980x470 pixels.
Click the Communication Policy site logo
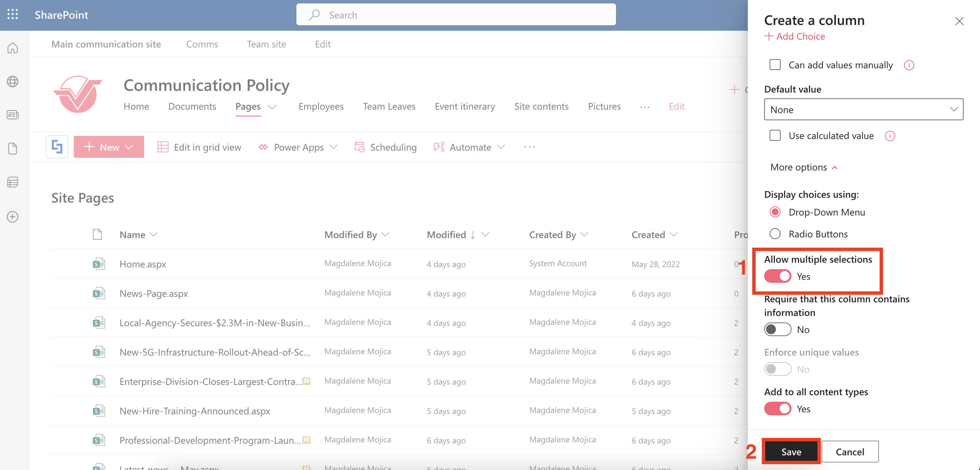[78, 94]
